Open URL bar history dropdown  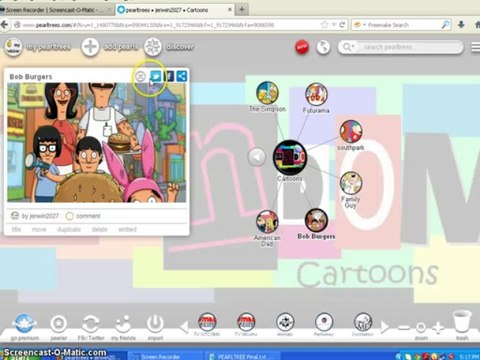click(334, 25)
